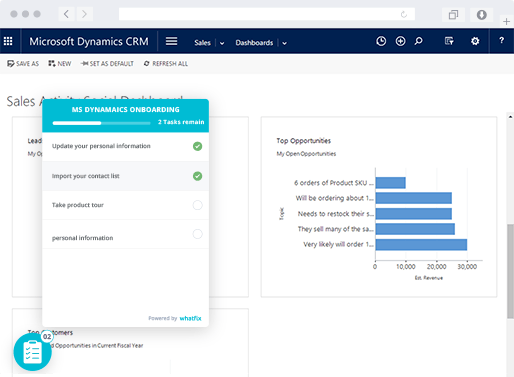
Task: Click My Open Opportunities view label
Action: click(306, 154)
